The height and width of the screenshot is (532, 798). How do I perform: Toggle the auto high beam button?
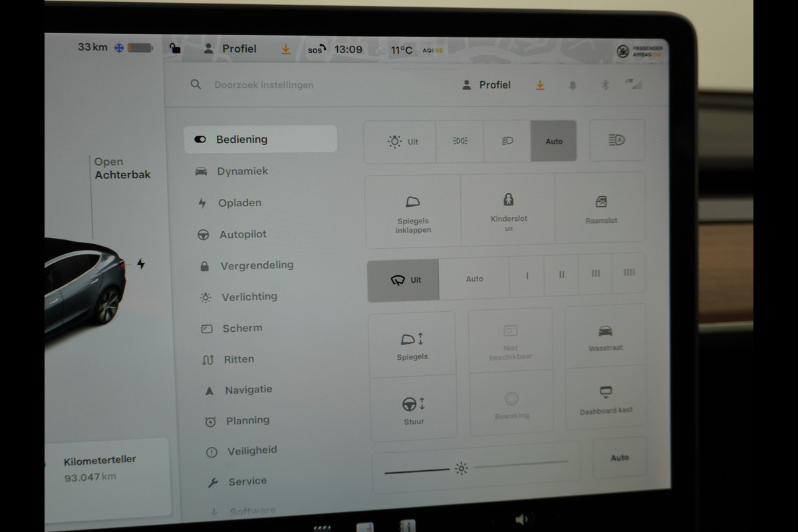[616, 140]
